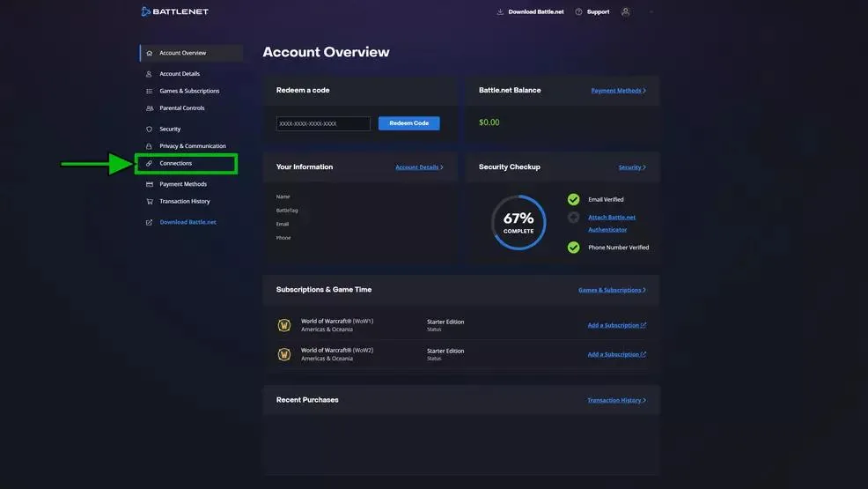The width and height of the screenshot is (868, 489).
Task: Click the Battle.net logo in header
Action: pyautogui.click(x=175, y=11)
